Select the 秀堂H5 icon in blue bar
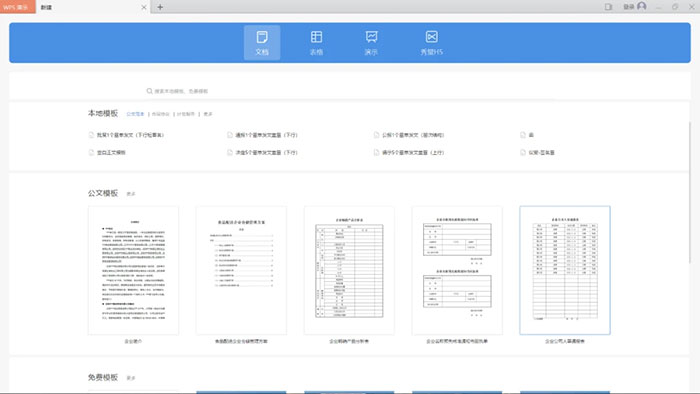 [431, 43]
